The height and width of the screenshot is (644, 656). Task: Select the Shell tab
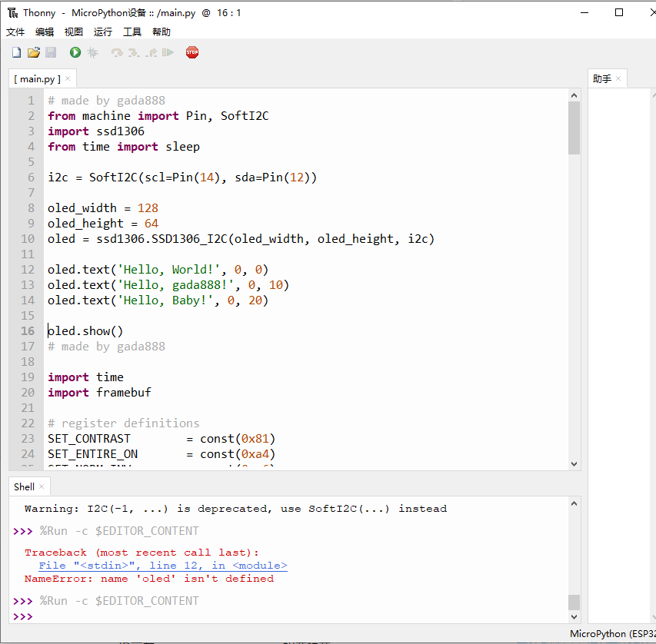(x=24, y=486)
